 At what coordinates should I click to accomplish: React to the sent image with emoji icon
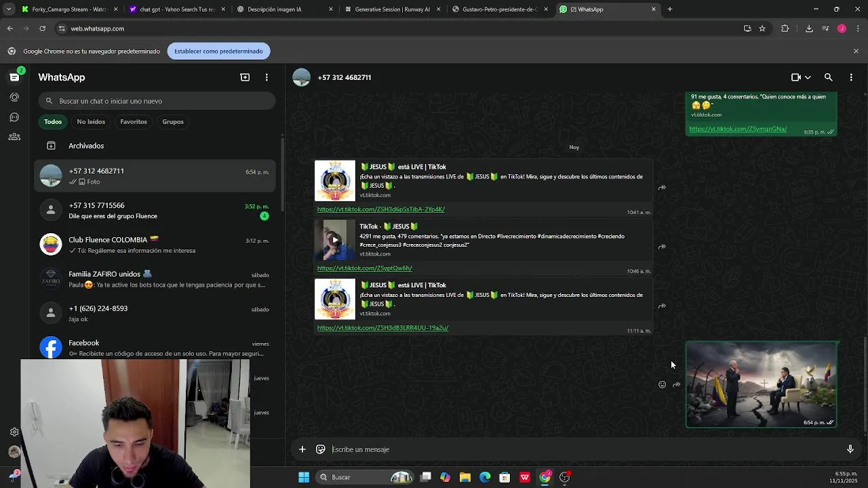(x=662, y=384)
